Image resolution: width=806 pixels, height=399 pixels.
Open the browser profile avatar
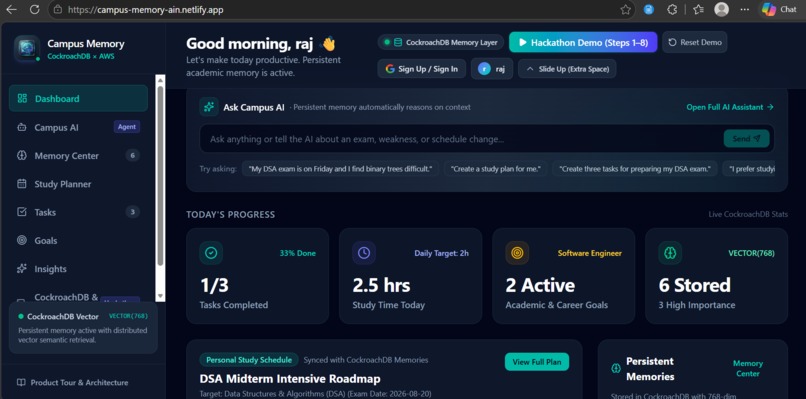722,9
